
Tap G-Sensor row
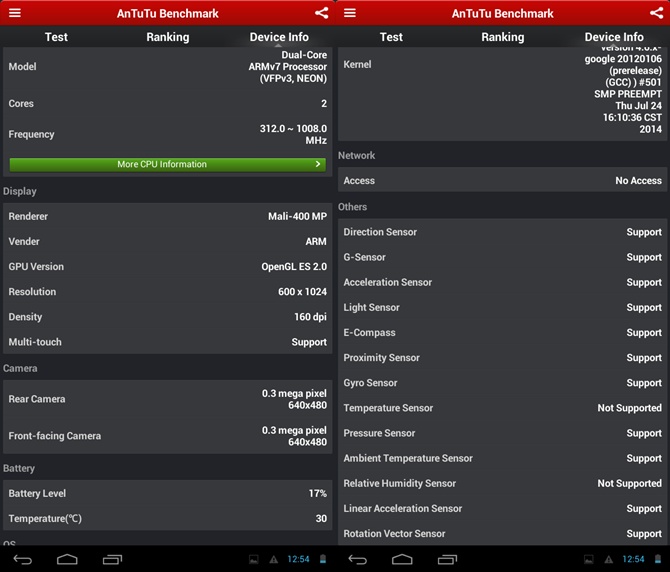(502, 257)
